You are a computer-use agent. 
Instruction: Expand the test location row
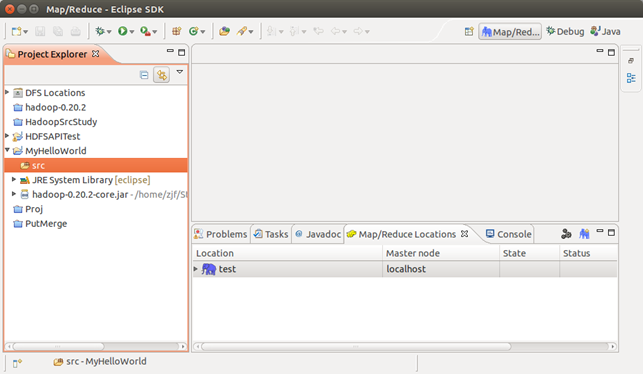click(x=196, y=269)
